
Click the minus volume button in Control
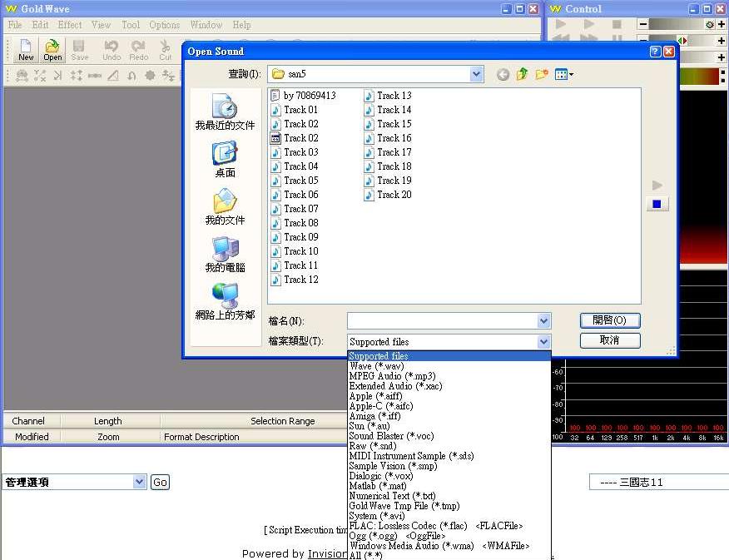click(x=643, y=24)
